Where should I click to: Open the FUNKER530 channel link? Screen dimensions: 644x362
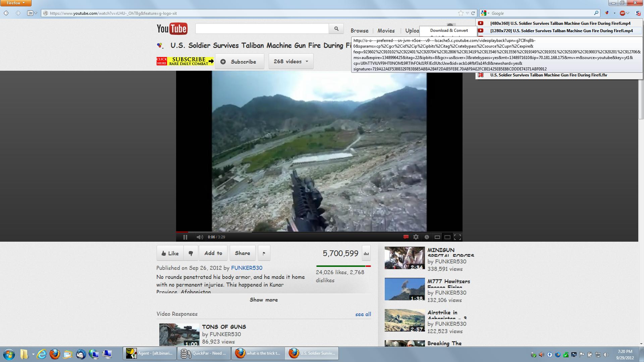coord(247,268)
